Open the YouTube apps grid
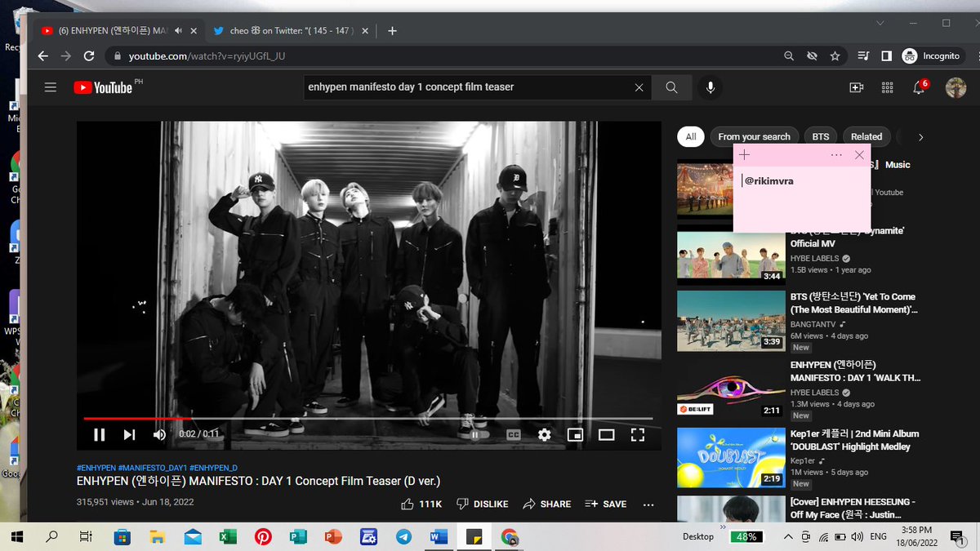This screenshot has width=980, height=551. (887, 87)
